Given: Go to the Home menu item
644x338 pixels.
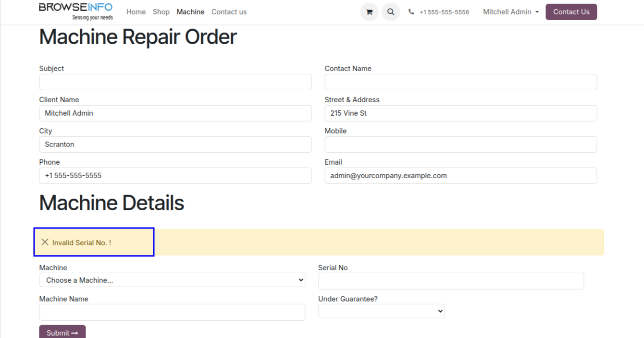Looking at the screenshot, I should click(136, 12).
